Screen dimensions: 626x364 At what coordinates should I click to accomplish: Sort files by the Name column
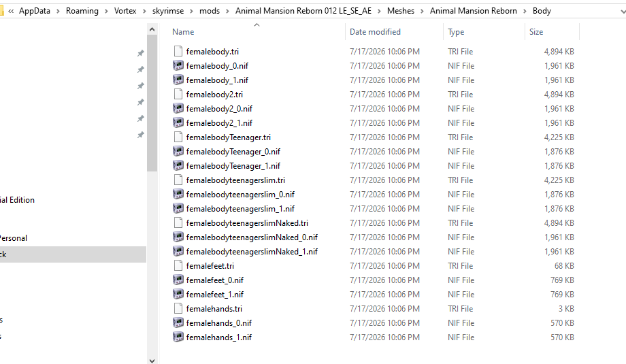183,32
